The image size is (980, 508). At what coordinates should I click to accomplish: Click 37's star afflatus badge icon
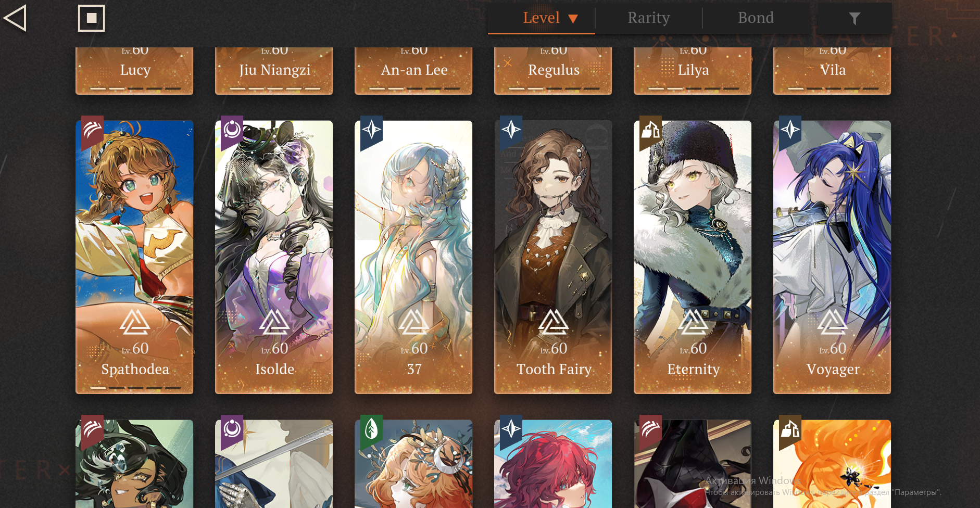[x=371, y=132]
